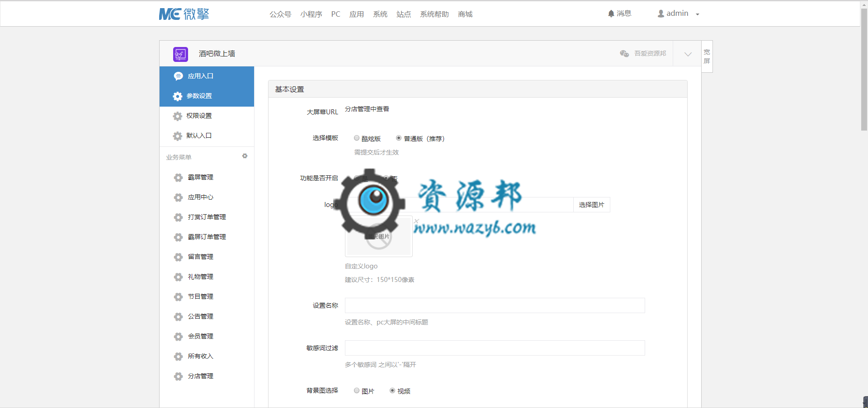Click the 默认入口 gear icon

[x=178, y=136]
